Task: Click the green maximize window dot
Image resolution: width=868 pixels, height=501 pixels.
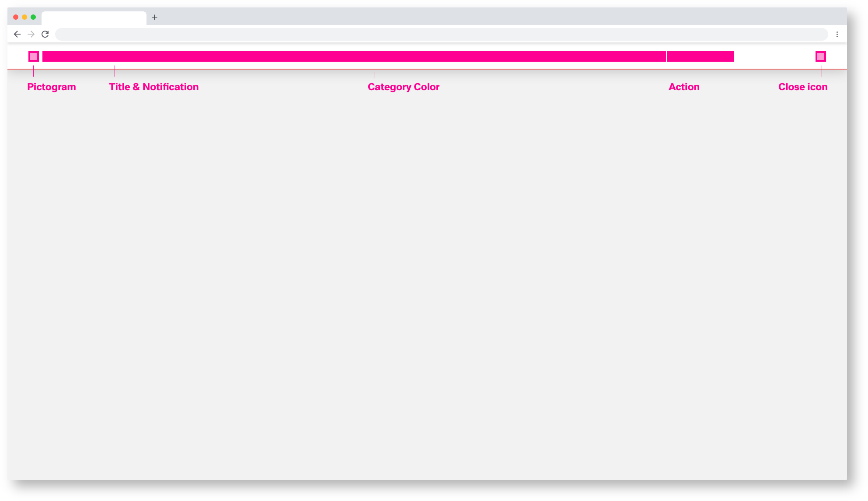Action: coord(33,17)
